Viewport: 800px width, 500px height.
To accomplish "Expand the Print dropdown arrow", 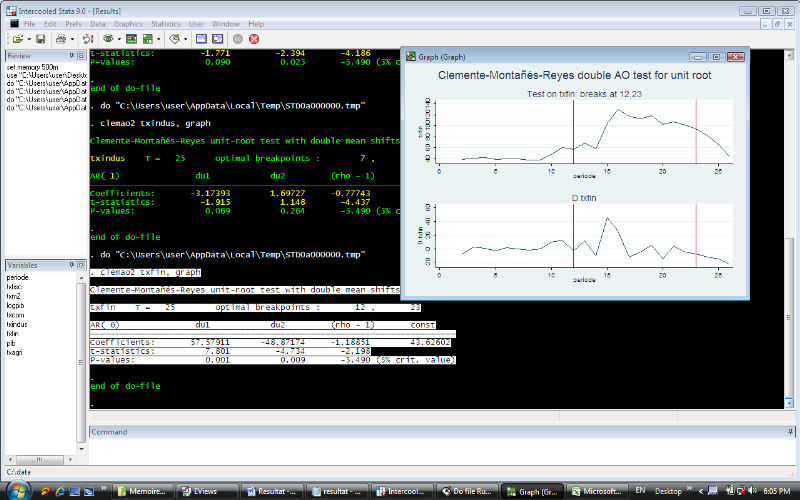I will tap(70, 38).
